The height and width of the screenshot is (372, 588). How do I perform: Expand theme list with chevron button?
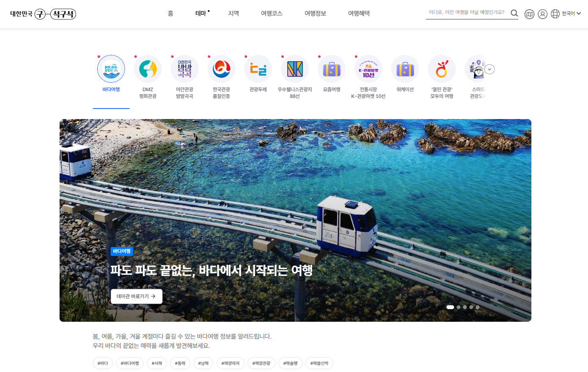[x=490, y=69]
